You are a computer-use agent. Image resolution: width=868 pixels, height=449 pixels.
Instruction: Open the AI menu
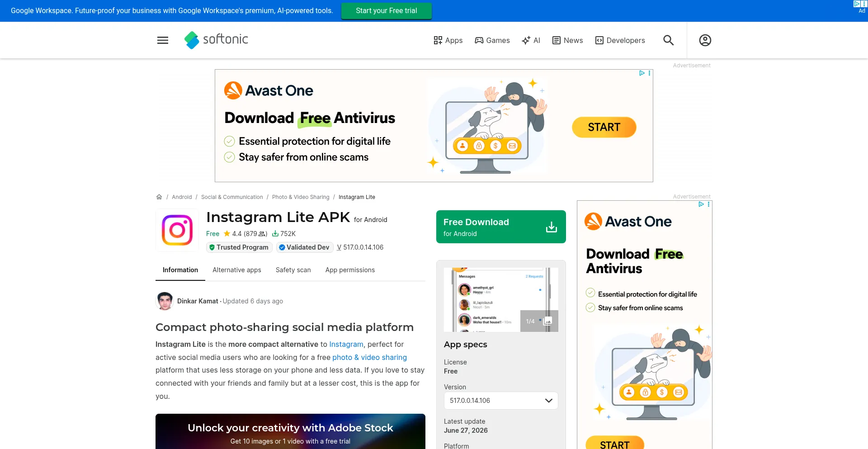(x=531, y=40)
